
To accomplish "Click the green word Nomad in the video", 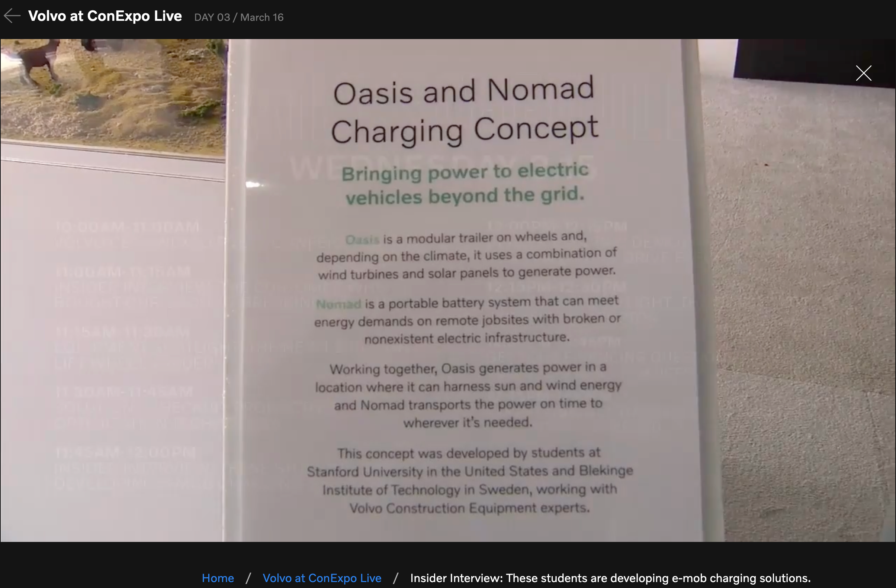I will click(339, 304).
